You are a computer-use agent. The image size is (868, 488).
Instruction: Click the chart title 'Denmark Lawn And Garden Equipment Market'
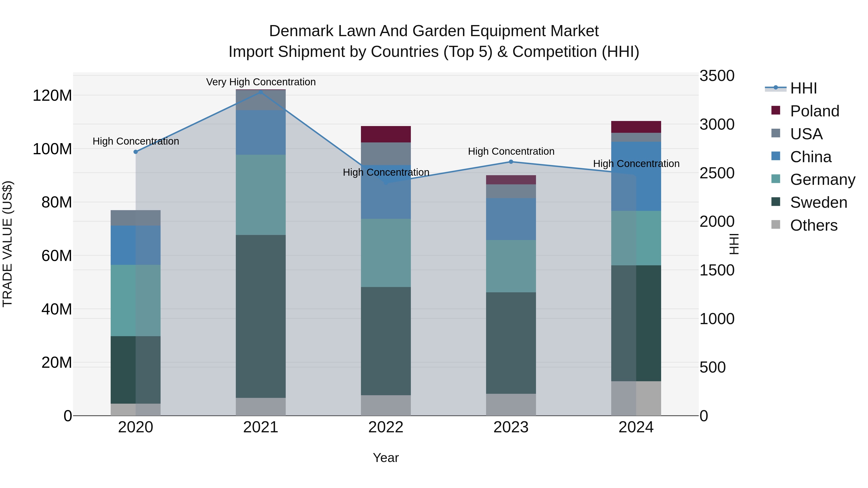(x=434, y=31)
